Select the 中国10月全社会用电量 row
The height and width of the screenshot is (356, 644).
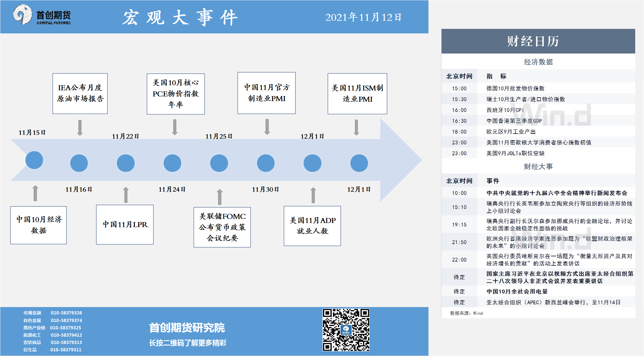click(x=538, y=292)
